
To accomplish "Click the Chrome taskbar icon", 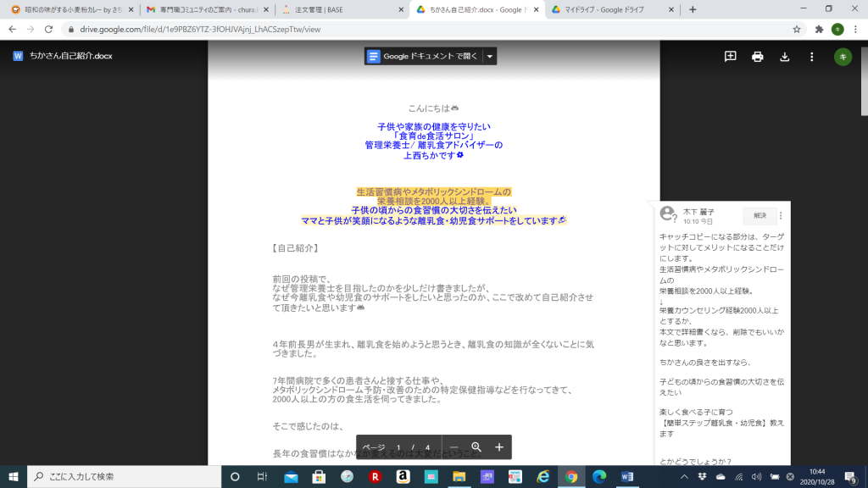I will tap(571, 476).
